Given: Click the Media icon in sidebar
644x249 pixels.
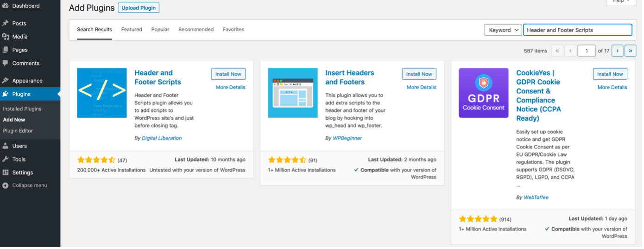Looking at the screenshot, I should (6, 37).
